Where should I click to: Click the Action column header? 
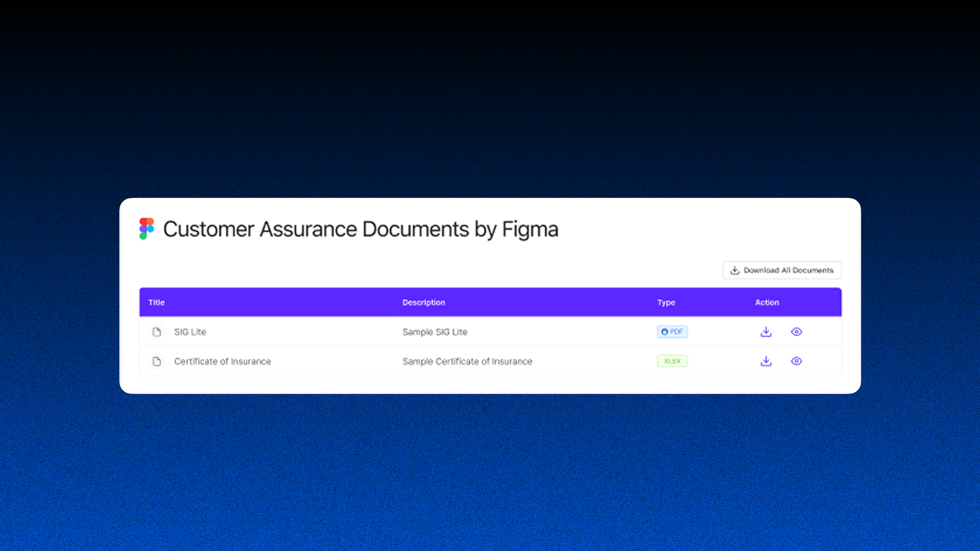pyautogui.click(x=767, y=302)
